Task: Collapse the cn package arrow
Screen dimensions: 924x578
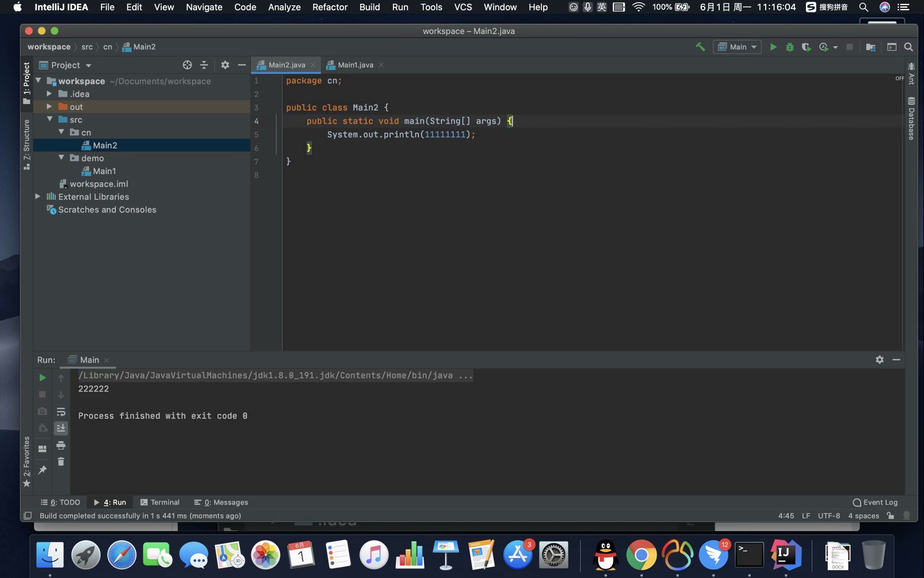Action: pyautogui.click(x=61, y=131)
